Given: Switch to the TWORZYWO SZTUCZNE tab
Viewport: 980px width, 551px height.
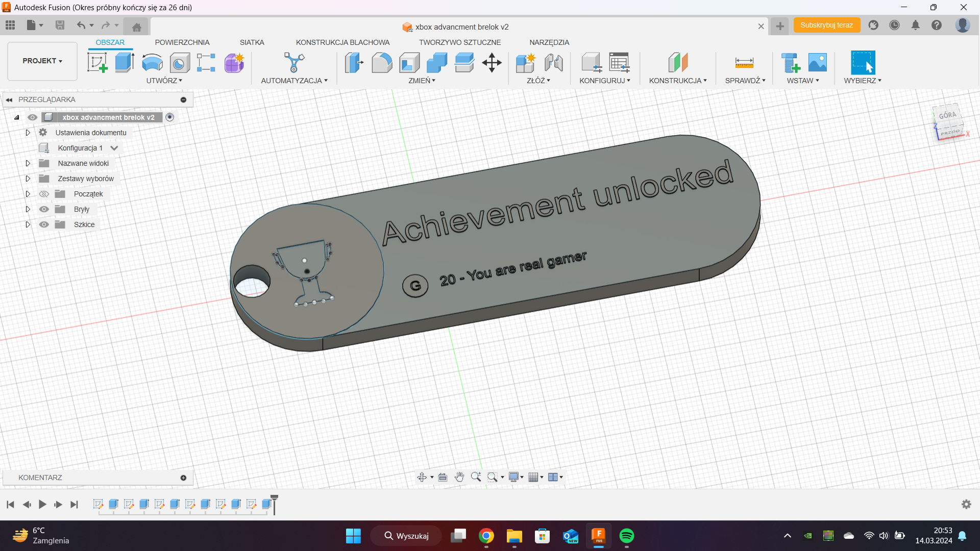Looking at the screenshot, I should pyautogui.click(x=460, y=42).
